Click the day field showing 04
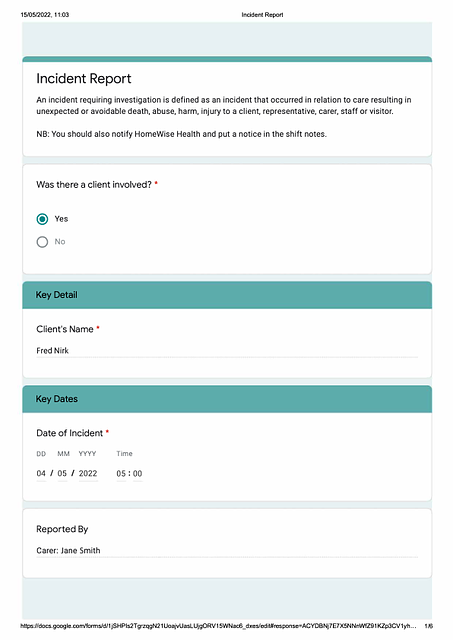 tap(41, 473)
